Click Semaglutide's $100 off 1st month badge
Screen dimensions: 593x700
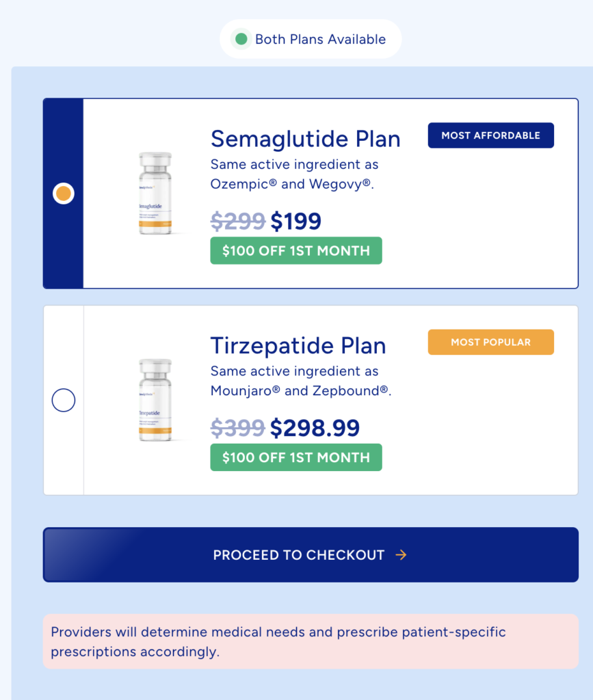(x=295, y=250)
